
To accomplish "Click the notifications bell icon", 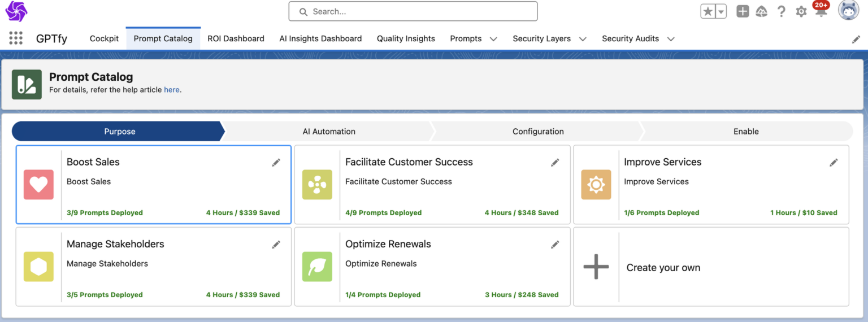I will pyautogui.click(x=821, y=12).
